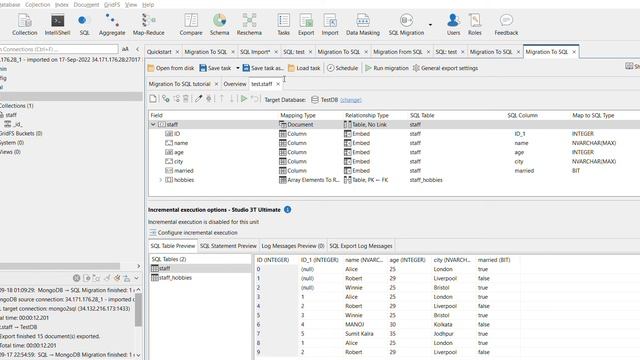Open the operations panel chevron menu
This screenshot has width=640, height=360.
pos(137,278)
